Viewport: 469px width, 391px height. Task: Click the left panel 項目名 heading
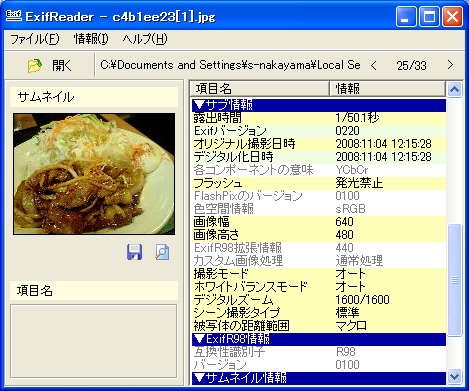(x=94, y=291)
